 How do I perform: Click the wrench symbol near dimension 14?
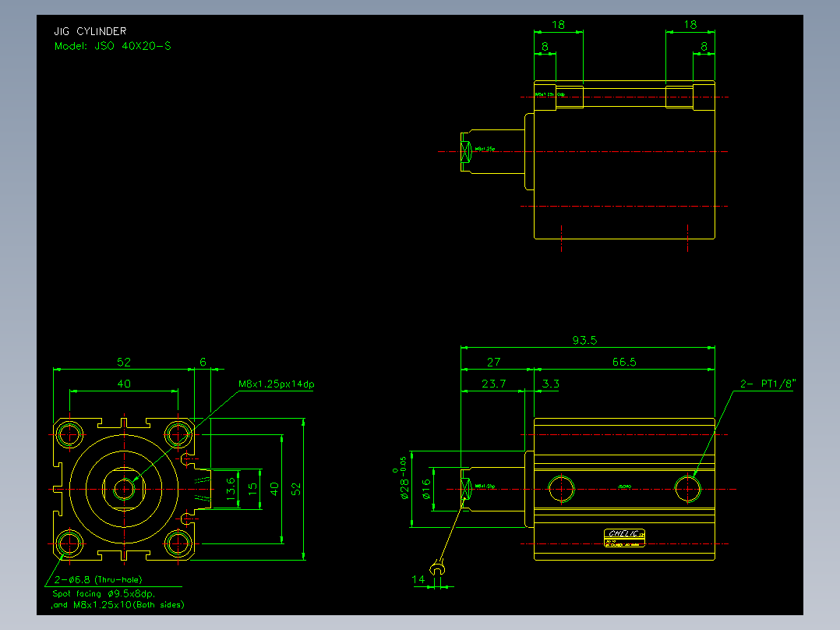pyautogui.click(x=438, y=568)
